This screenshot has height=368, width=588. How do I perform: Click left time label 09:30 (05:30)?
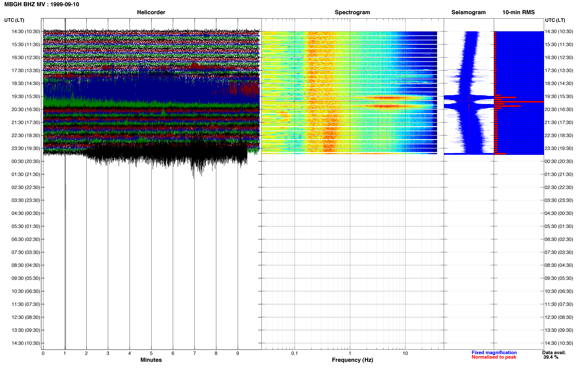pos(26,278)
